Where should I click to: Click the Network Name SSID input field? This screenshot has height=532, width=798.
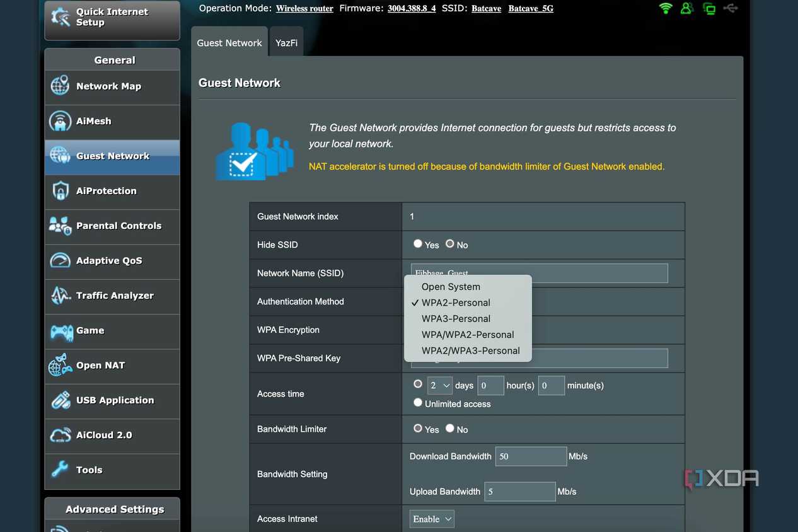coord(539,273)
